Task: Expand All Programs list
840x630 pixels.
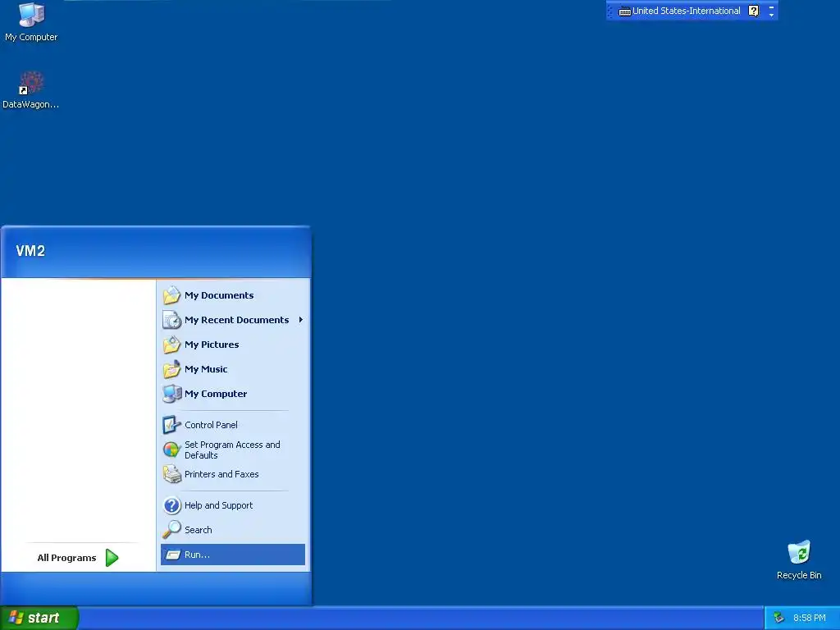Action: click(x=78, y=558)
